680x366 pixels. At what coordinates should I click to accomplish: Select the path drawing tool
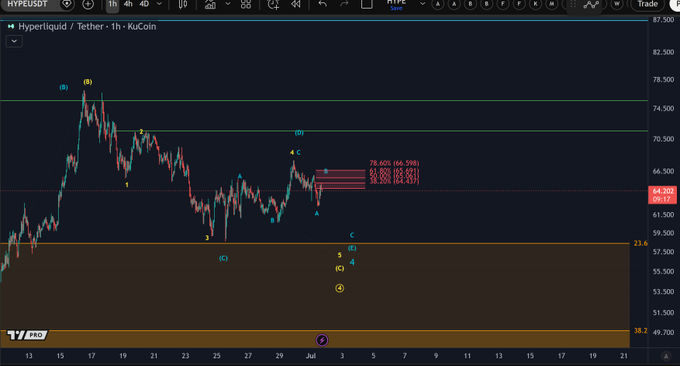click(591, 4)
